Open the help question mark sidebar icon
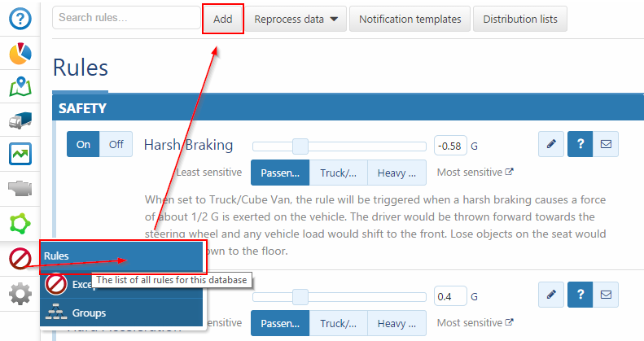Viewport: 644px width, 341px height. [x=20, y=20]
